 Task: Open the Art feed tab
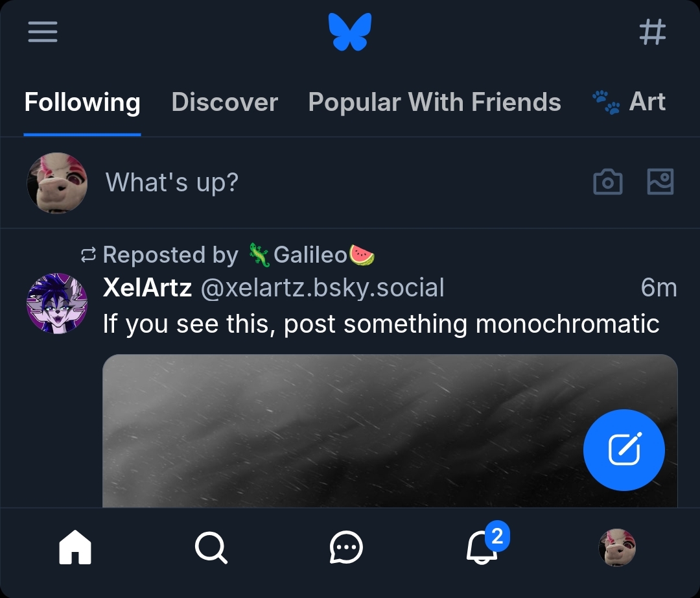point(629,102)
